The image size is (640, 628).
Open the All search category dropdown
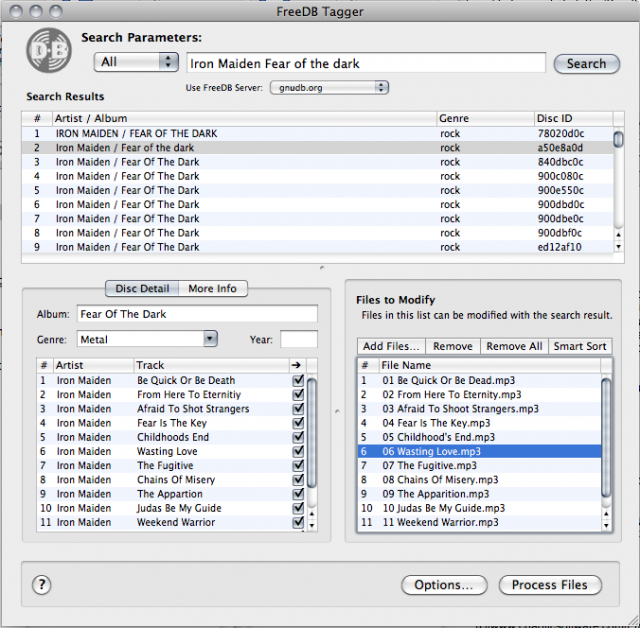pos(137,62)
